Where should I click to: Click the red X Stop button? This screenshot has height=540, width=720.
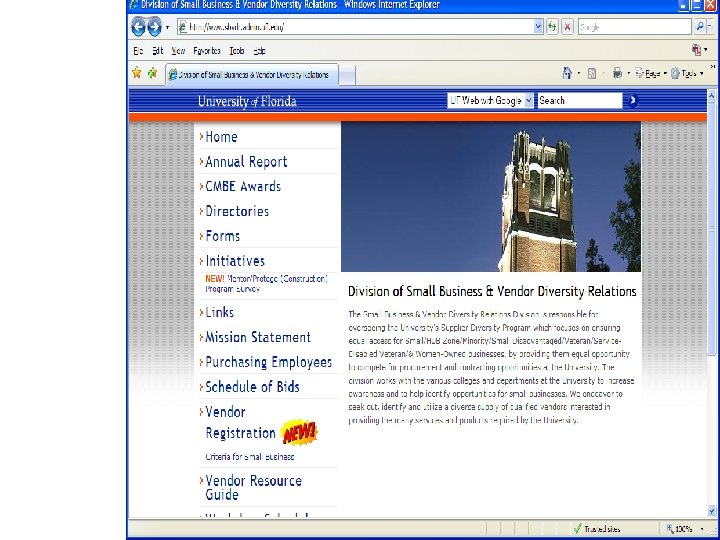coord(568,27)
